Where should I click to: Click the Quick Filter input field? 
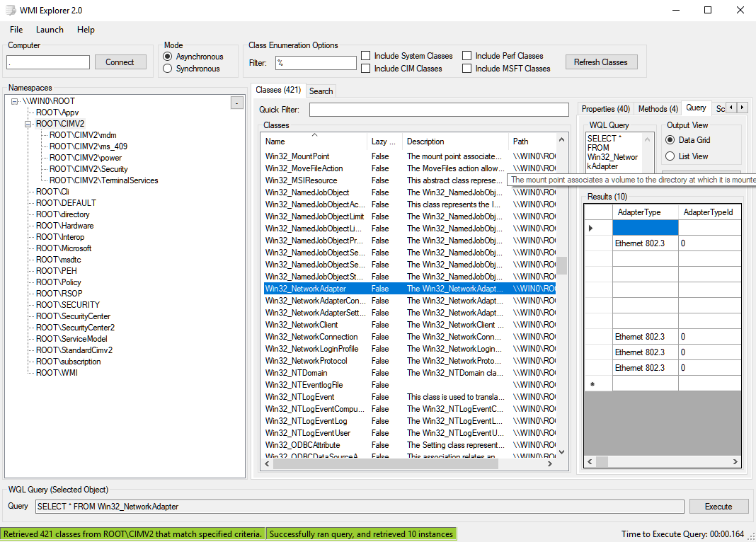(x=439, y=110)
